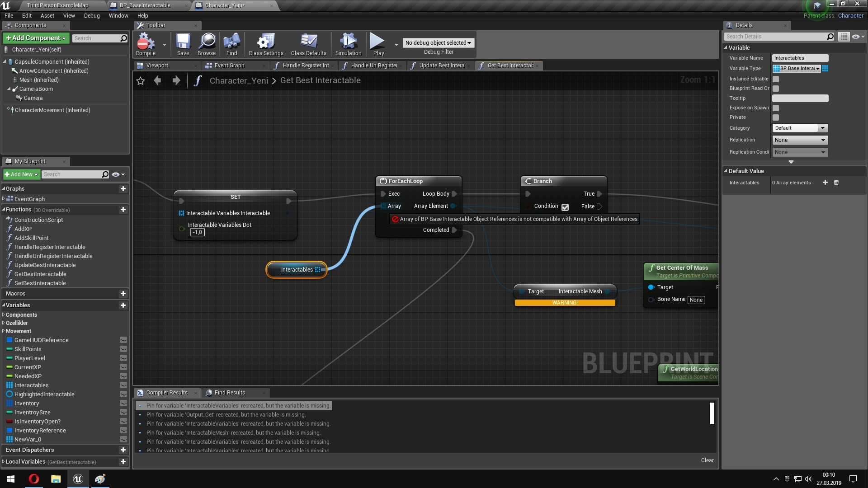
Task: Enable the Expose on Spawn checkbox
Action: tap(776, 108)
